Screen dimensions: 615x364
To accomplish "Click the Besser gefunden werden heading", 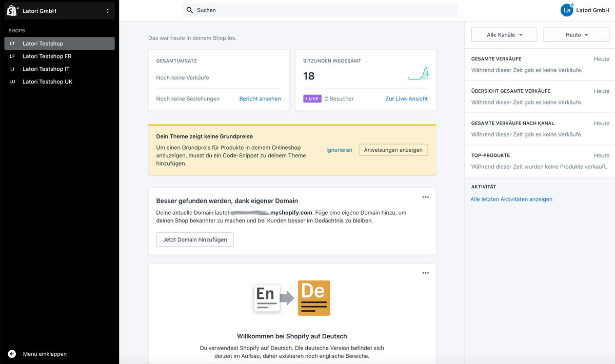I will click(x=227, y=201).
